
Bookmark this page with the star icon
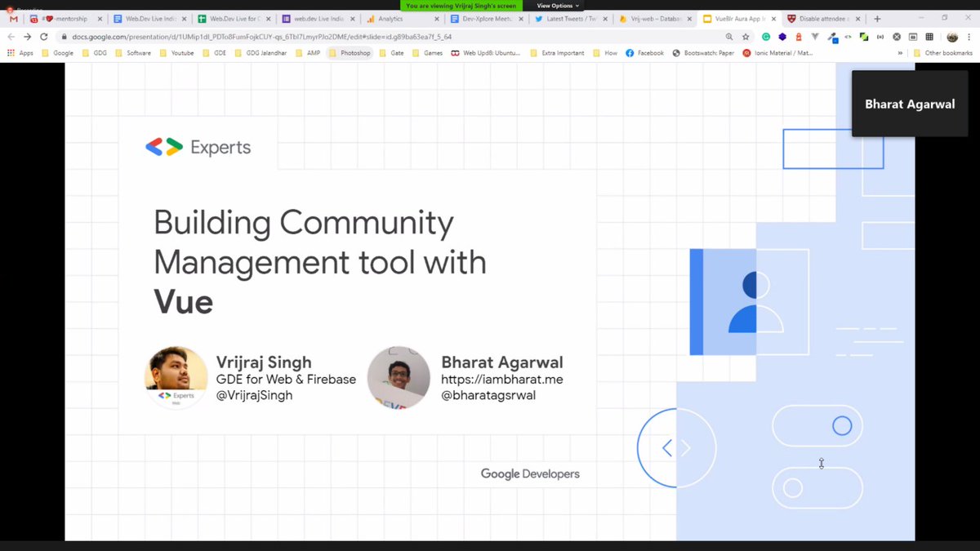[x=746, y=37]
